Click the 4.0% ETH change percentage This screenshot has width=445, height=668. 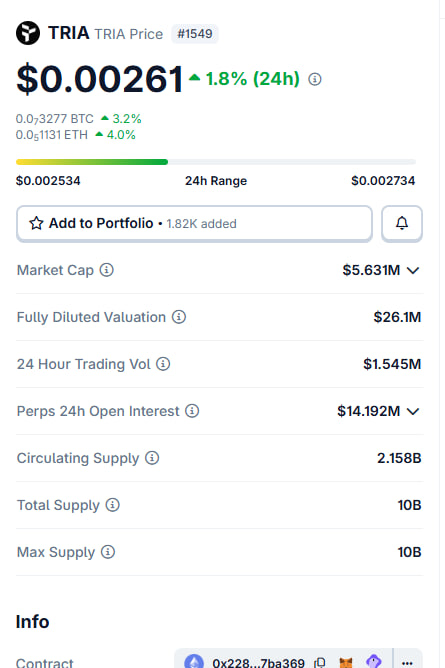tap(121, 135)
